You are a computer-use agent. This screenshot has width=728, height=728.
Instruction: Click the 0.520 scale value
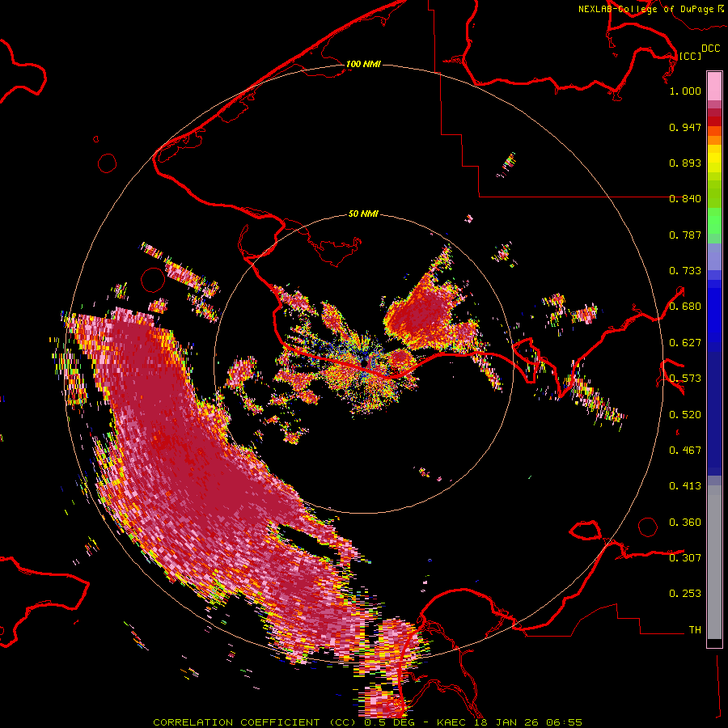[685, 415]
